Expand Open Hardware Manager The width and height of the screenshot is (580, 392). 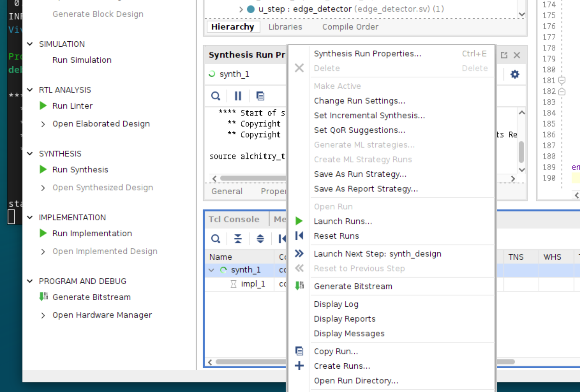tap(43, 315)
